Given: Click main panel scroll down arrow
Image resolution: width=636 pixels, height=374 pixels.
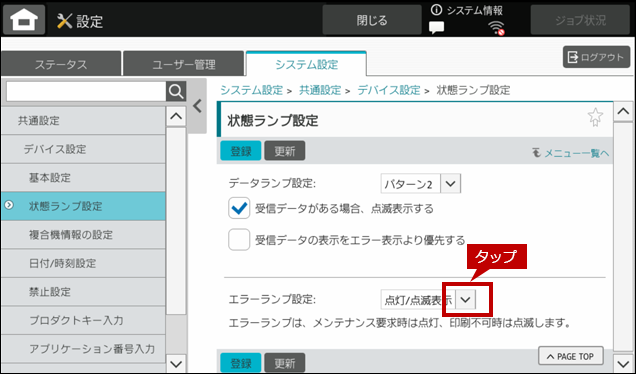Looking at the screenshot, I should point(623,362).
